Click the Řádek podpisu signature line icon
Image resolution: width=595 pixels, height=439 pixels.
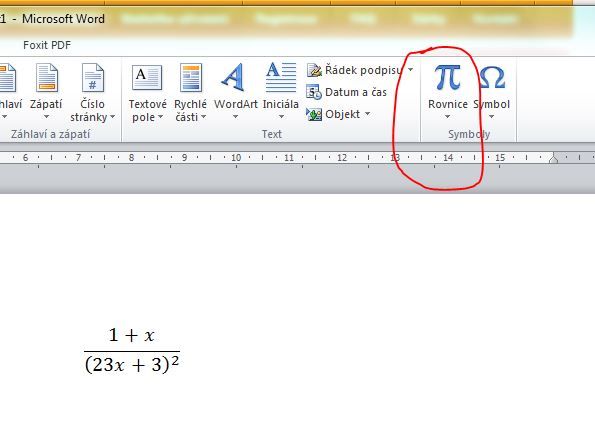pos(314,70)
